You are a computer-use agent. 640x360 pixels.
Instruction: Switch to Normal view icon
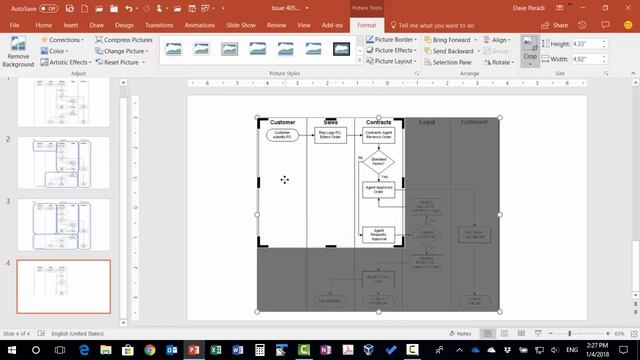click(487, 333)
